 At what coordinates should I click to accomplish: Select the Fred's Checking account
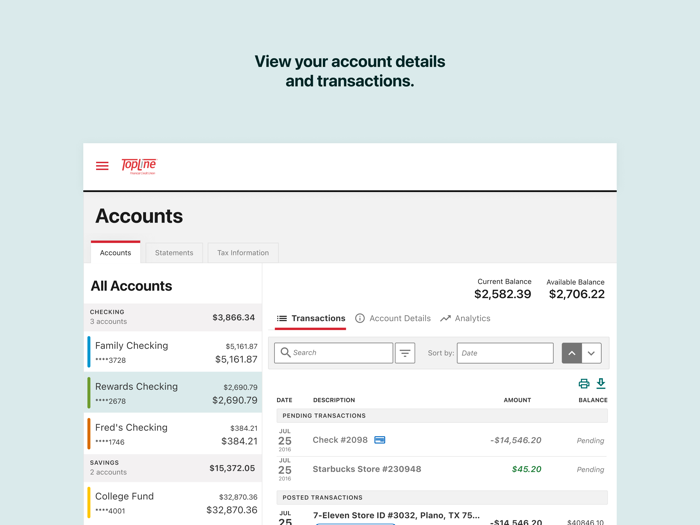tap(173, 433)
